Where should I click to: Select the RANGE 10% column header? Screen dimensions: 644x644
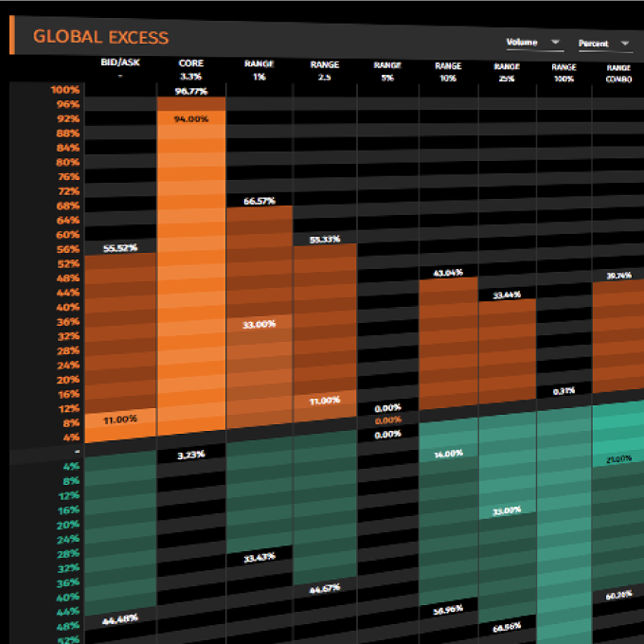[448, 72]
